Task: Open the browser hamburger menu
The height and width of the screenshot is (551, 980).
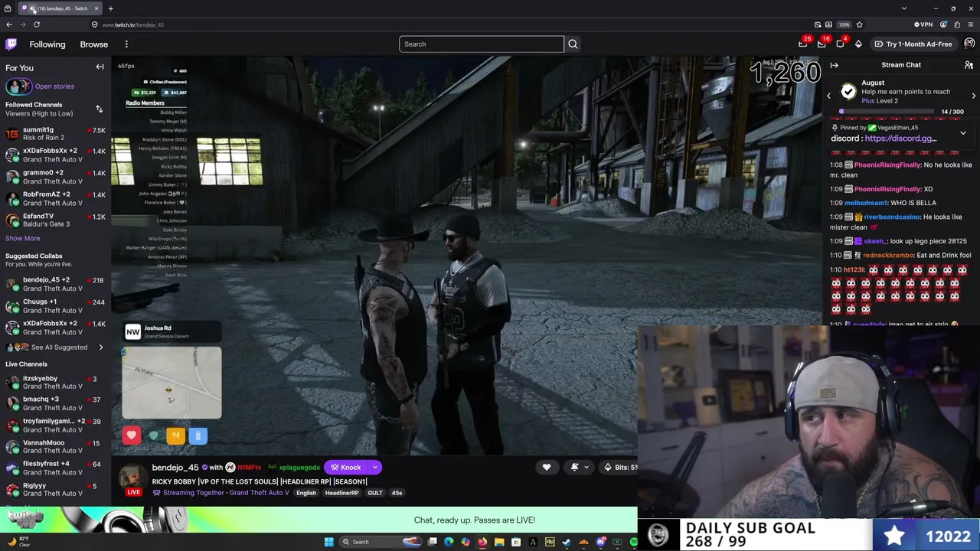Action: click(971, 24)
